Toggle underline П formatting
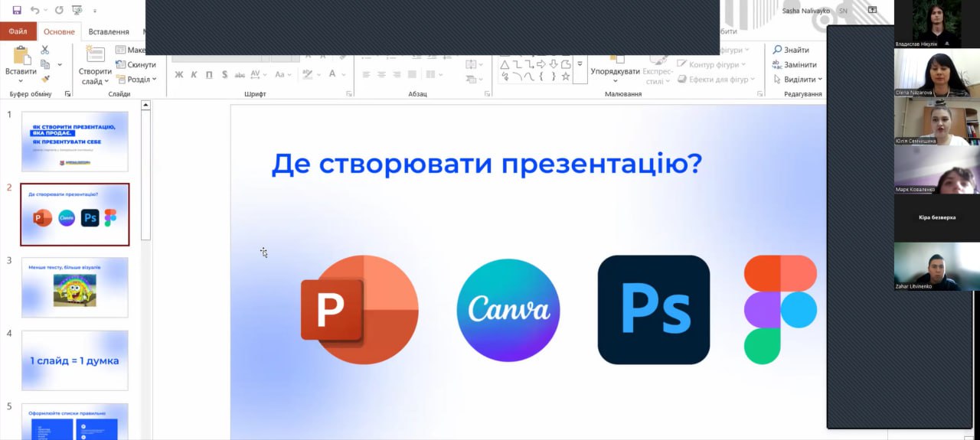Screen dimensions: 980x440 (x=209, y=75)
